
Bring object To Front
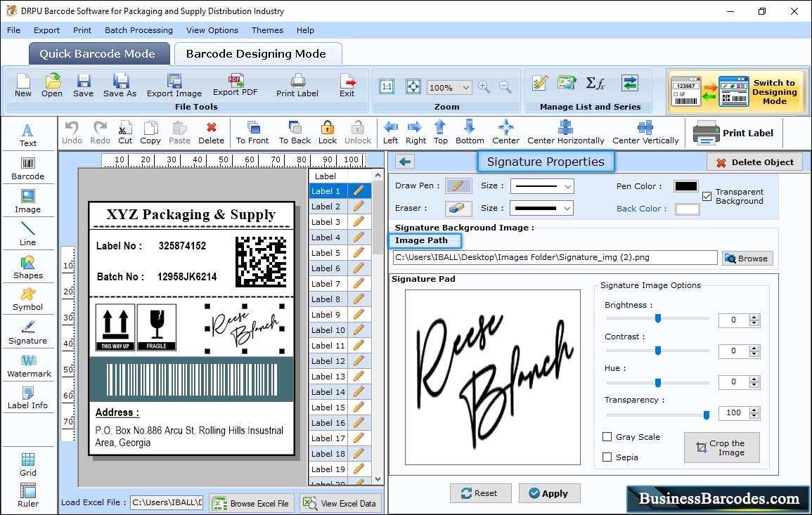point(252,133)
